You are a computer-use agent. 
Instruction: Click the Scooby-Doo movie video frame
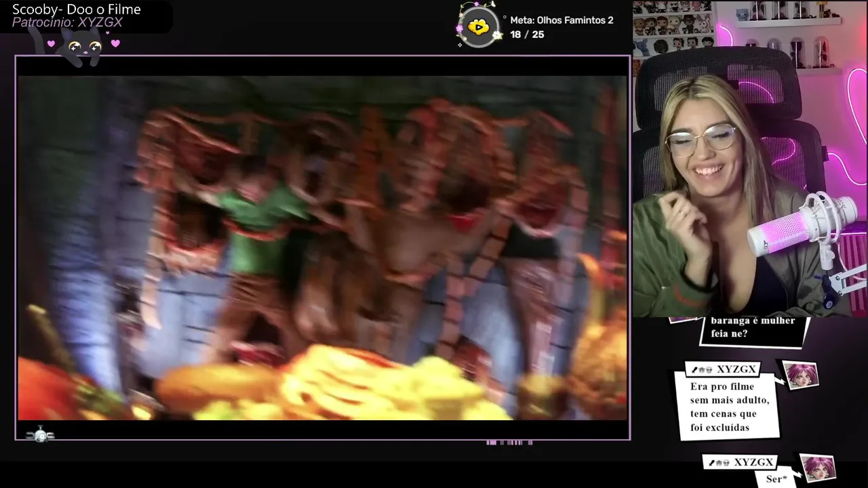pos(323,247)
